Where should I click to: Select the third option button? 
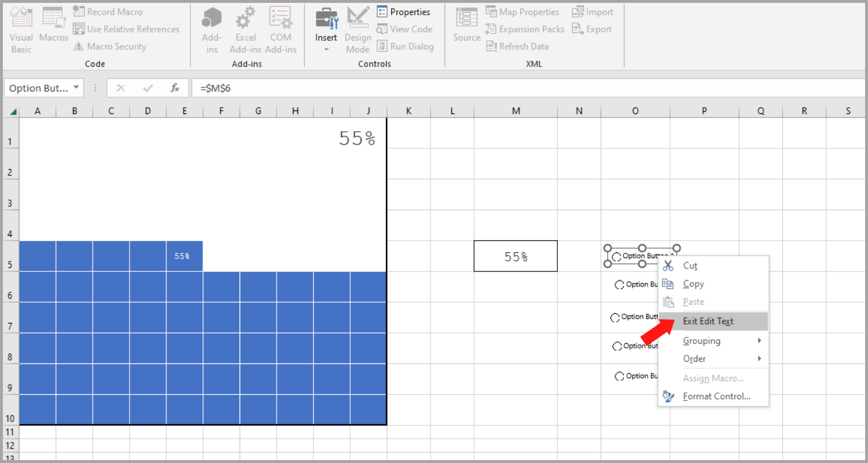point(615,318)
